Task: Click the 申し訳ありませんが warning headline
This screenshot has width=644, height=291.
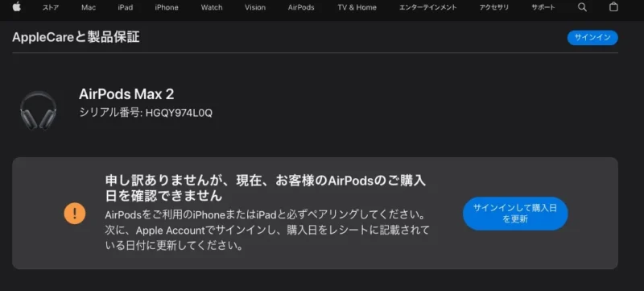Action: tap(266, 189)
